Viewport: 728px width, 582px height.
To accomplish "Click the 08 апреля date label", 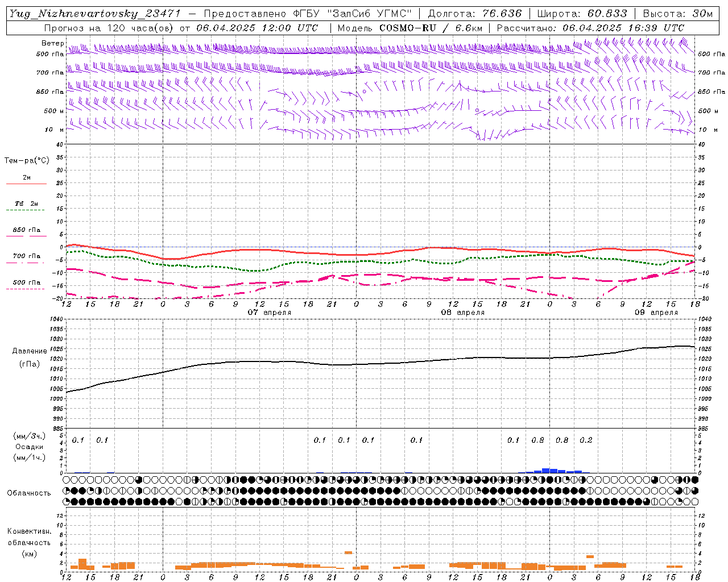I will 463,312.
